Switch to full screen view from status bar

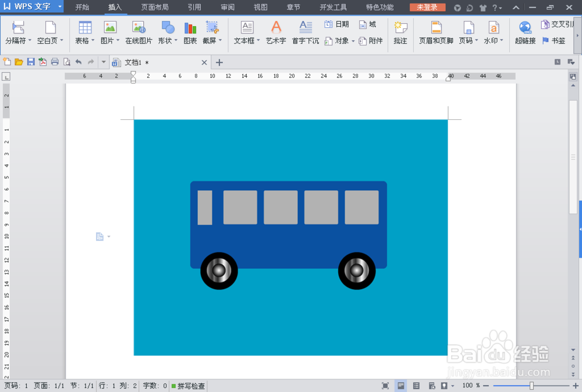[385, 385]
